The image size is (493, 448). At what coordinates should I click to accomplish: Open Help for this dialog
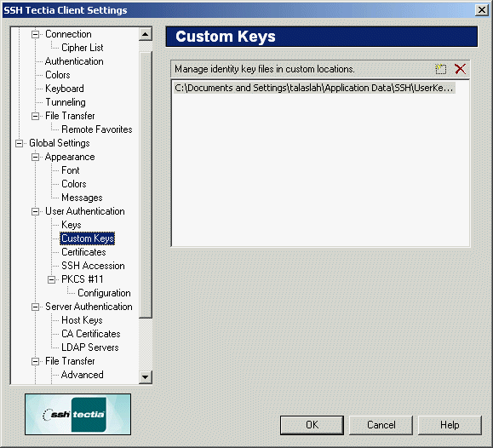(450, 425)
